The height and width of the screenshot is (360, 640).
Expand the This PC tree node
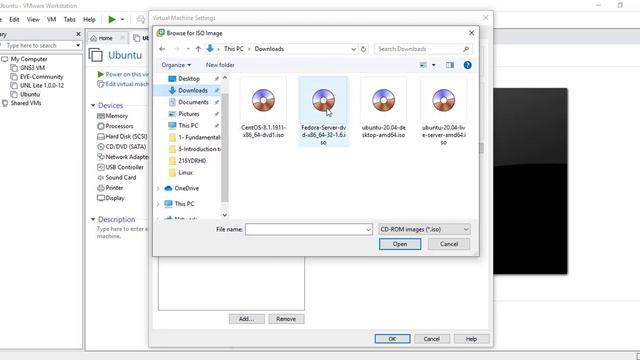click(x=158, y=204)
